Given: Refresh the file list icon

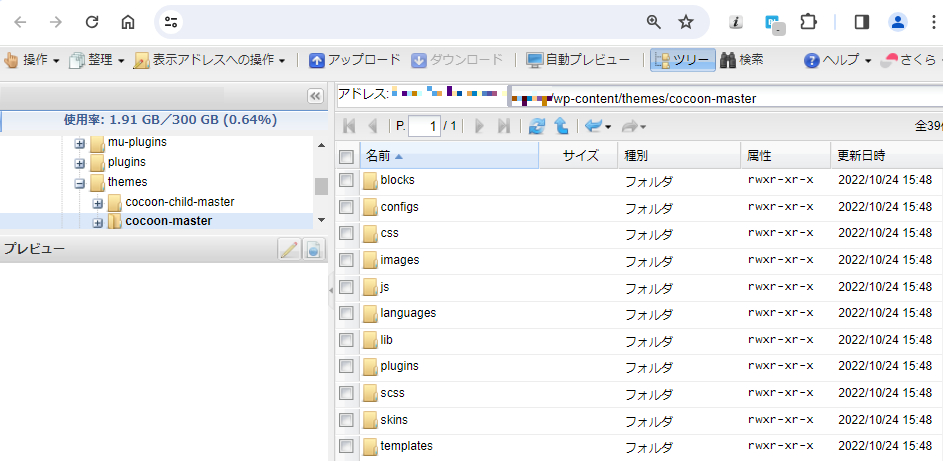Looking at the screenshot, I should [x=536, y=126].
